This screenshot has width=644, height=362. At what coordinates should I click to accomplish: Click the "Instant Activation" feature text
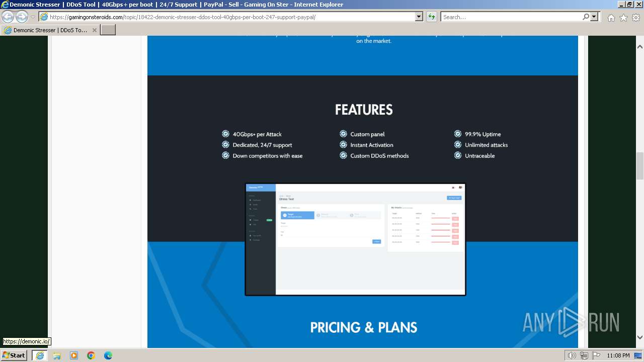tap(372, 145)
